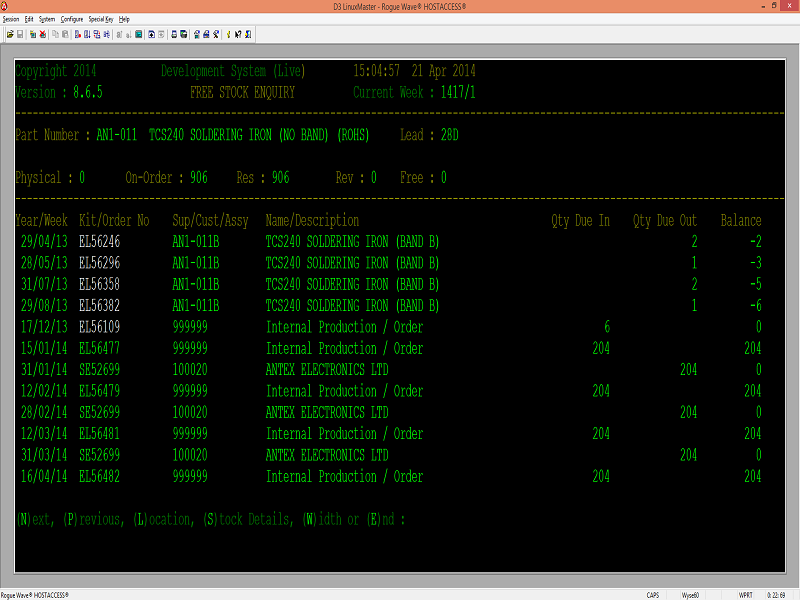Click order number EL56358
The height and width of the screenshot is (600, 800).
(99, 284)
